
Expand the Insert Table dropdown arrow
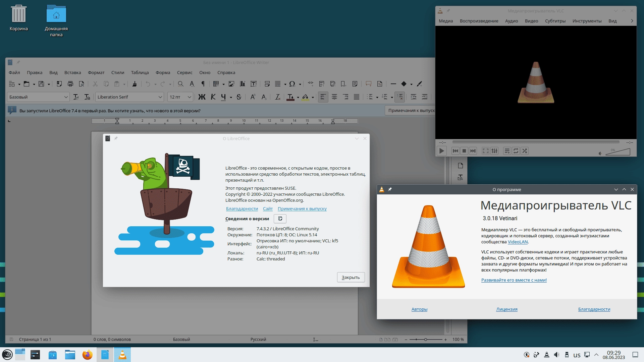[223, 84]
